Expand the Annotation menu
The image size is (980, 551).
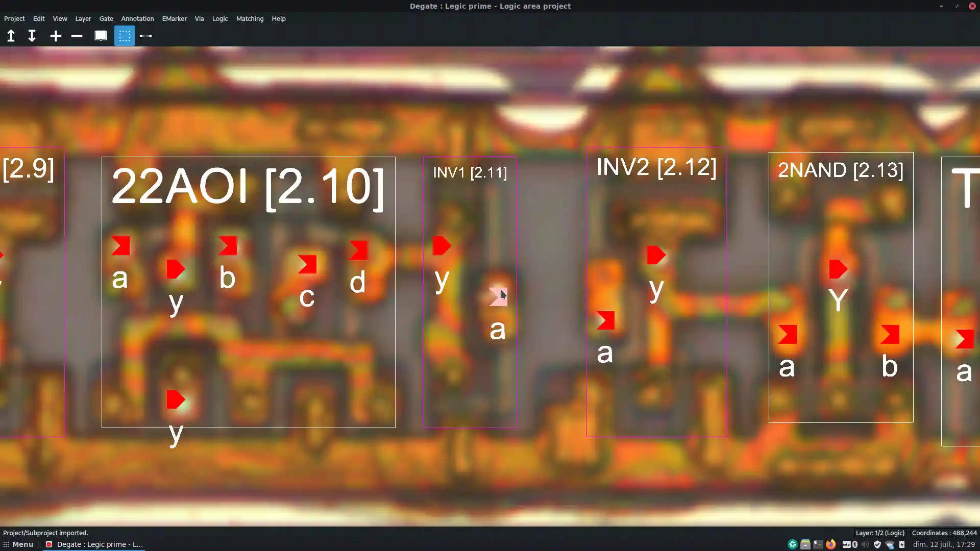[x=137, y=18]
